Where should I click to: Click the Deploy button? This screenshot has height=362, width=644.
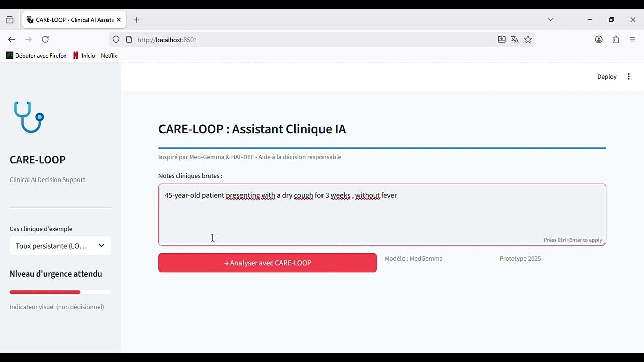click(607, 77)
